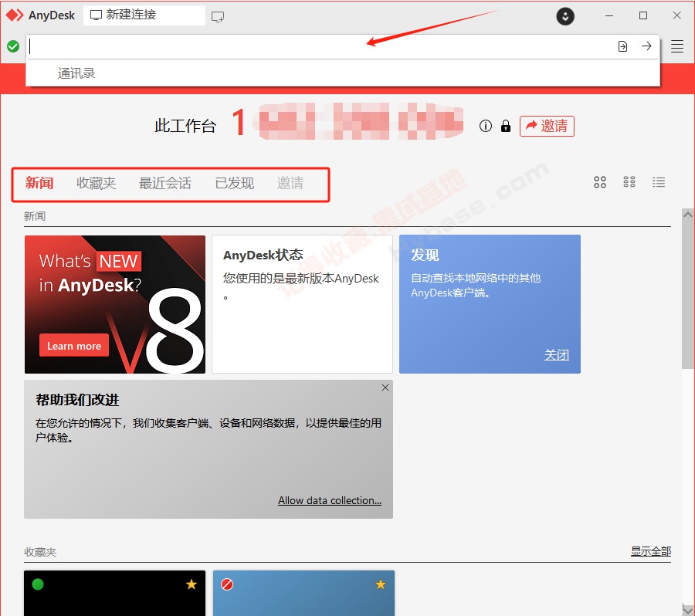Click the red 邀请 button
The image size is (695, 616).
(x=547, y=127)
